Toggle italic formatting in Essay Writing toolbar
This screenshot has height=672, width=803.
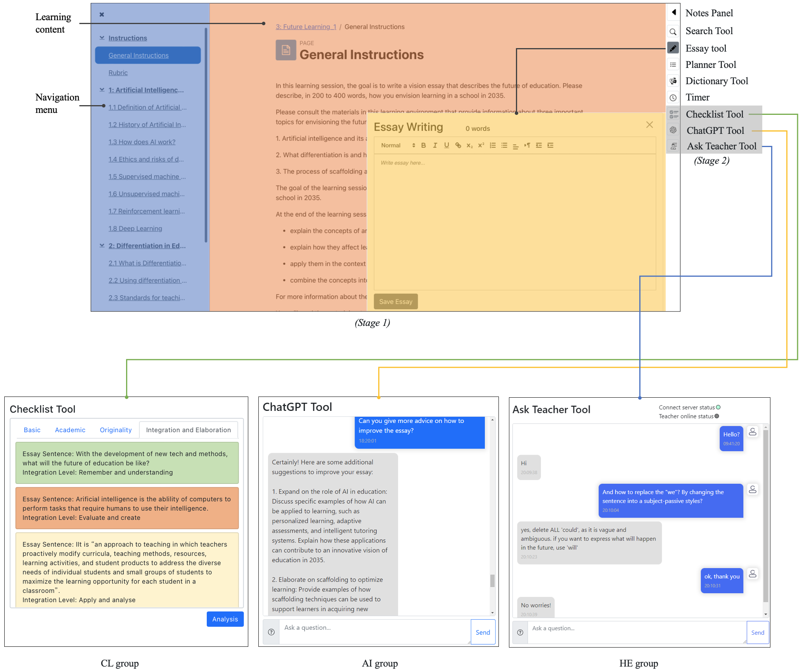(x=435, y=145)
